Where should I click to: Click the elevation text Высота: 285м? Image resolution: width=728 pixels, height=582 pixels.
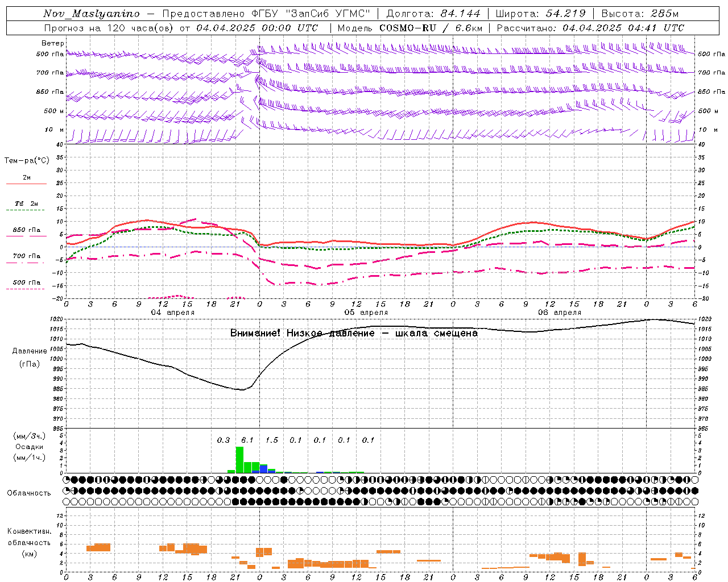(640, 14)
